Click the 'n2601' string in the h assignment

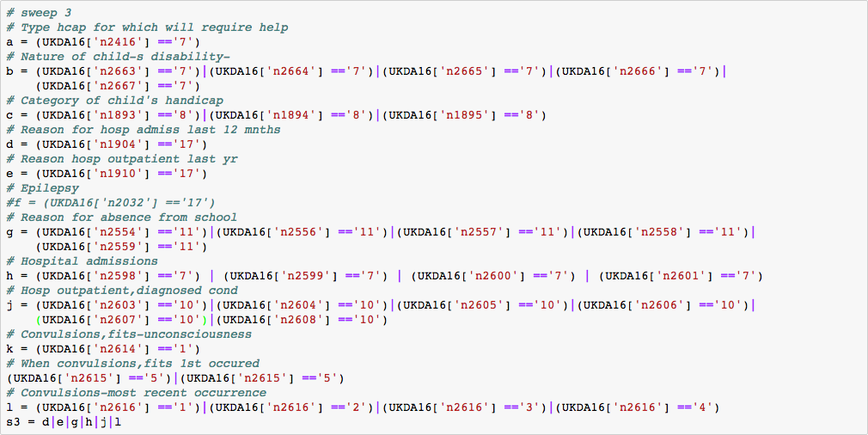click(x=675, y=275)
